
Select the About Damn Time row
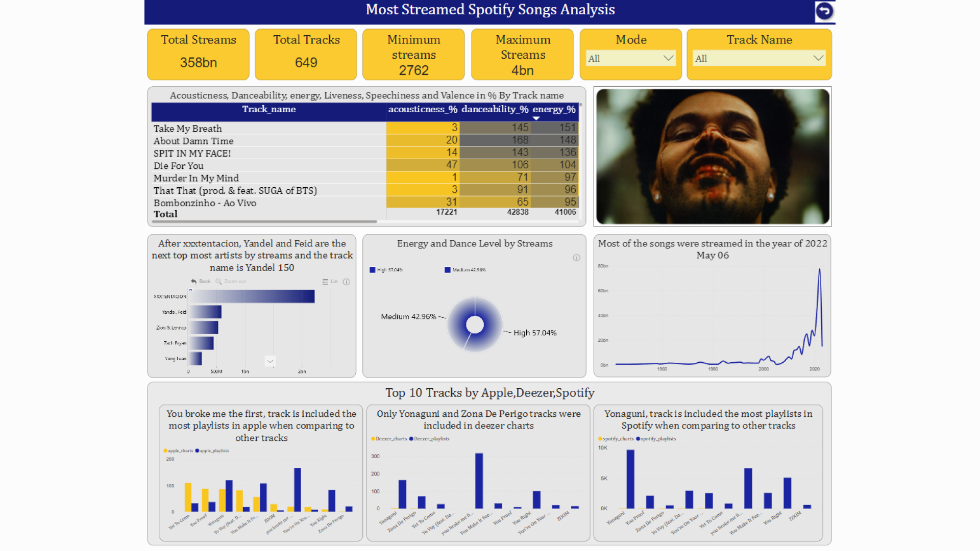tap(365, 140)
